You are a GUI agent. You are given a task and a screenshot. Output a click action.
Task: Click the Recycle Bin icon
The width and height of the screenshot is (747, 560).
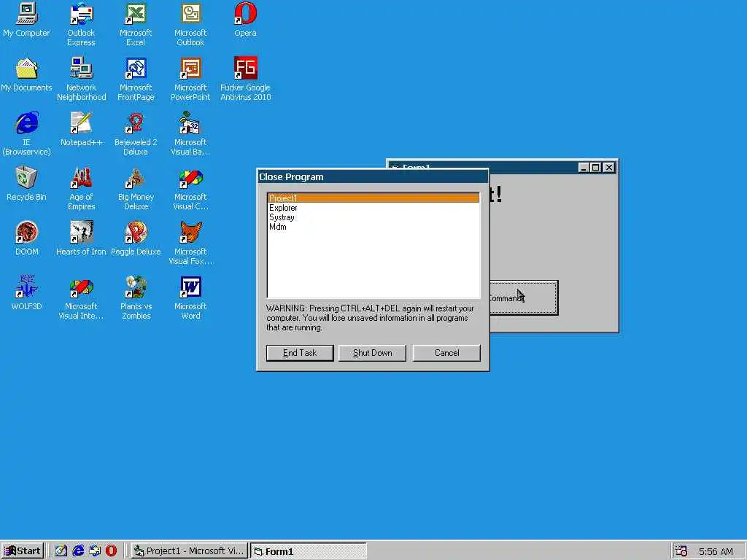(x=26, y=183)
